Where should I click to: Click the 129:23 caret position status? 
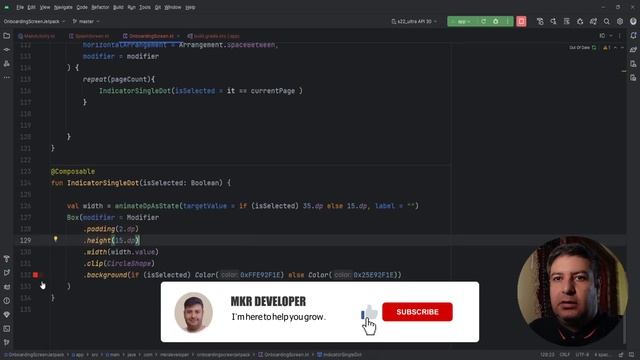547,355
